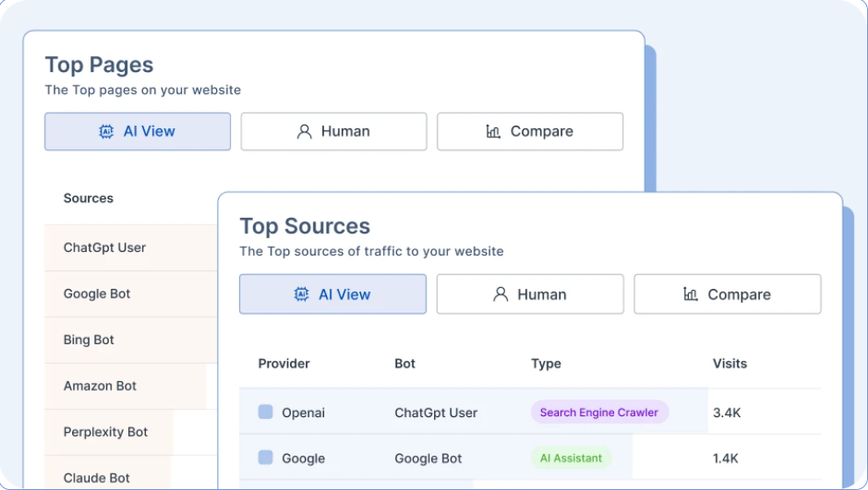
Task: Open Compare tab in Top Sources
Action: (727, 294)
